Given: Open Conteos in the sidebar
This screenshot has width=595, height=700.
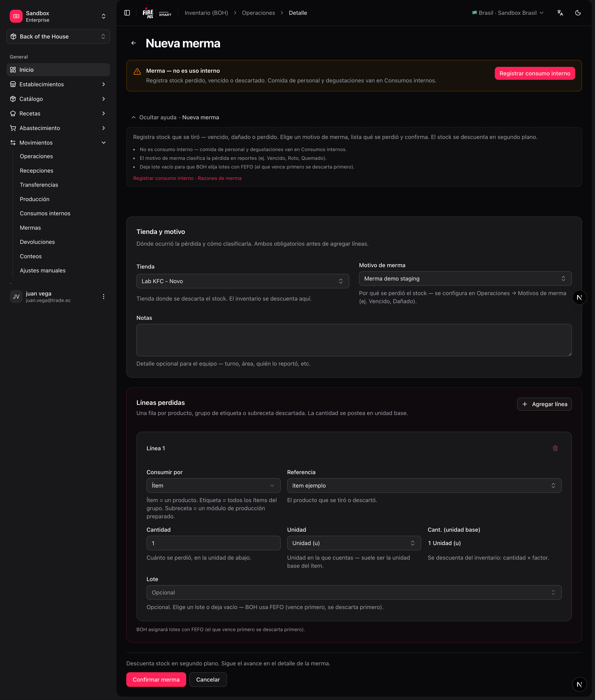Looking at the screenshot, I should [31, 256].
